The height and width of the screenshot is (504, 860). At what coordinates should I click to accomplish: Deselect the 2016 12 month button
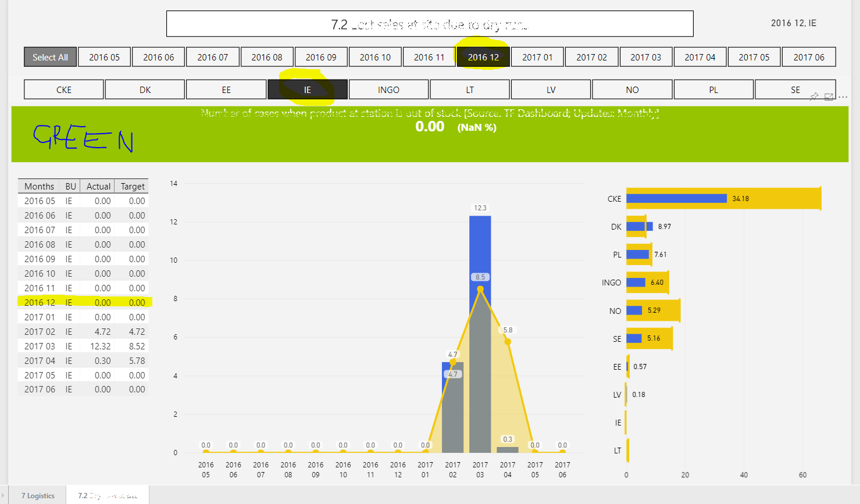pos(484,57)
